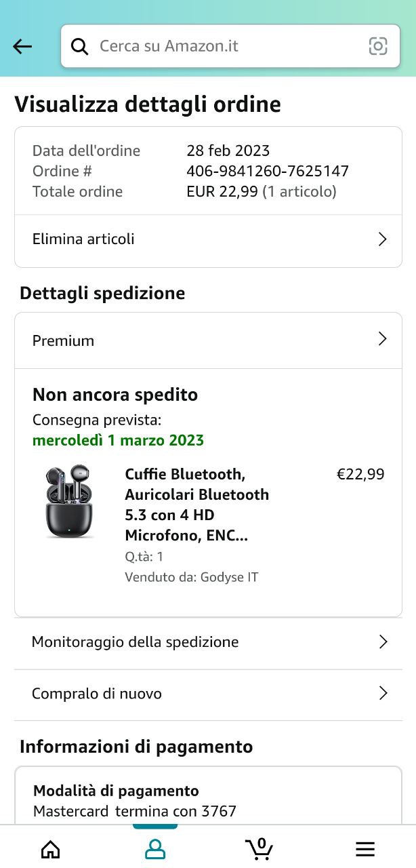Tap the order number 406-9841260-7625147

click(268, 171)
